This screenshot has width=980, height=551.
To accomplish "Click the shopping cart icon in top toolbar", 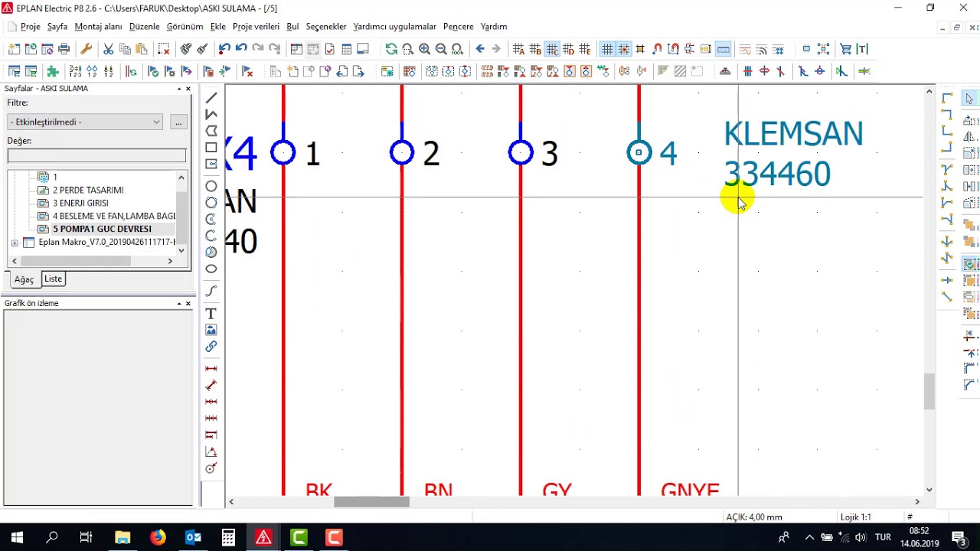I will pos(845,49).
